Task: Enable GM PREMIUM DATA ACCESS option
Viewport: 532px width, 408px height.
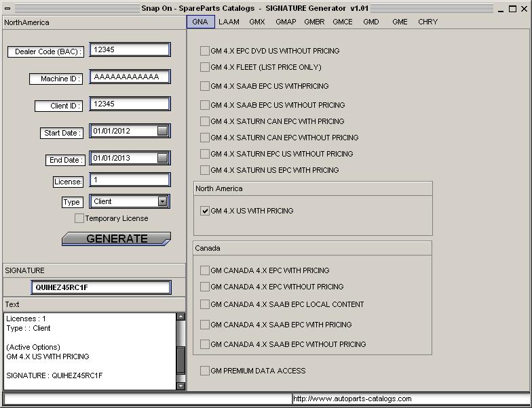Action: pyautogui.click(x=205, y=371)
